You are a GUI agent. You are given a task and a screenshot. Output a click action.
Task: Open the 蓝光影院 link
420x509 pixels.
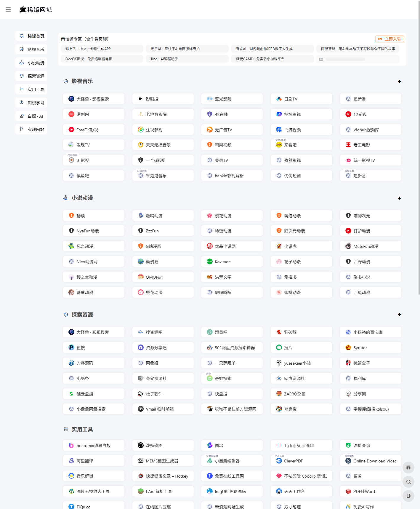click(232, 99)
